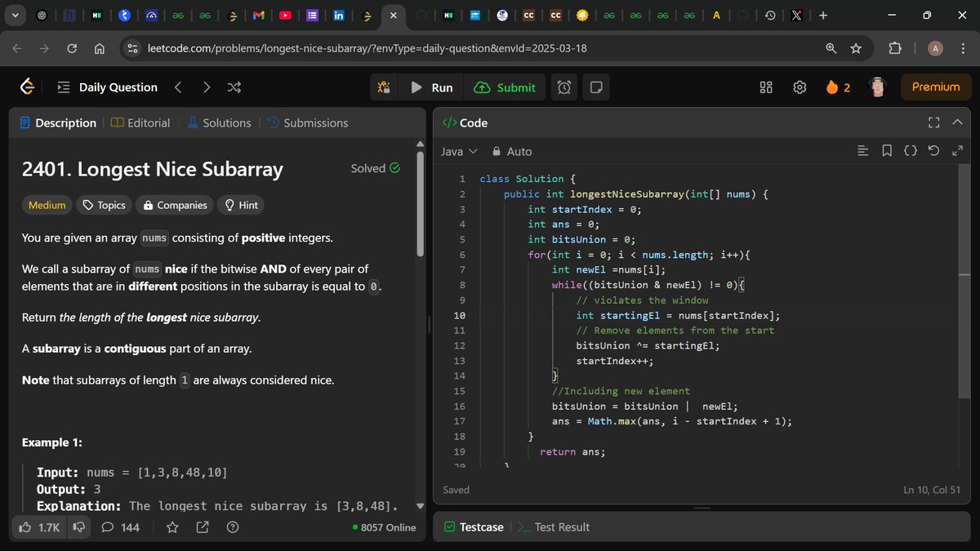The image size is (980, 551).
Task: Switch to the Solutions tab
Action: tap(219, 122)
